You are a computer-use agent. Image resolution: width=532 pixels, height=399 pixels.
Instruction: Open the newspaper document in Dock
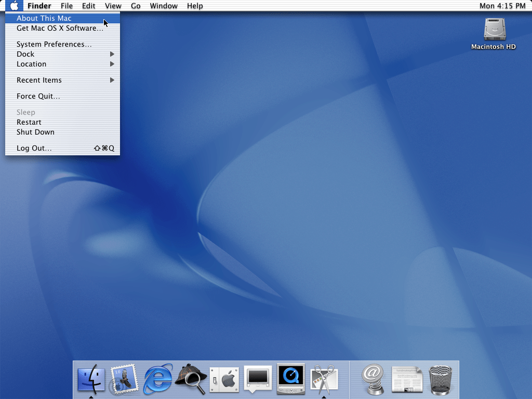coord(407,380)
